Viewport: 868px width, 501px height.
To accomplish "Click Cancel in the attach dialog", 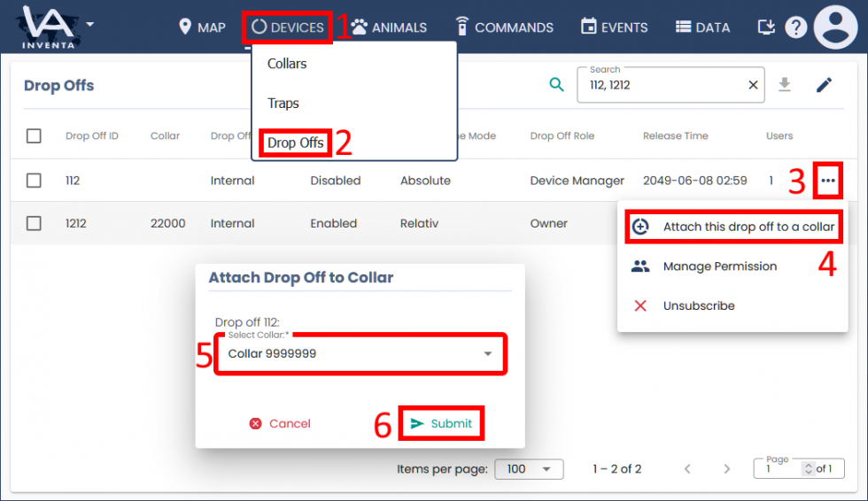I will (280, 424).
